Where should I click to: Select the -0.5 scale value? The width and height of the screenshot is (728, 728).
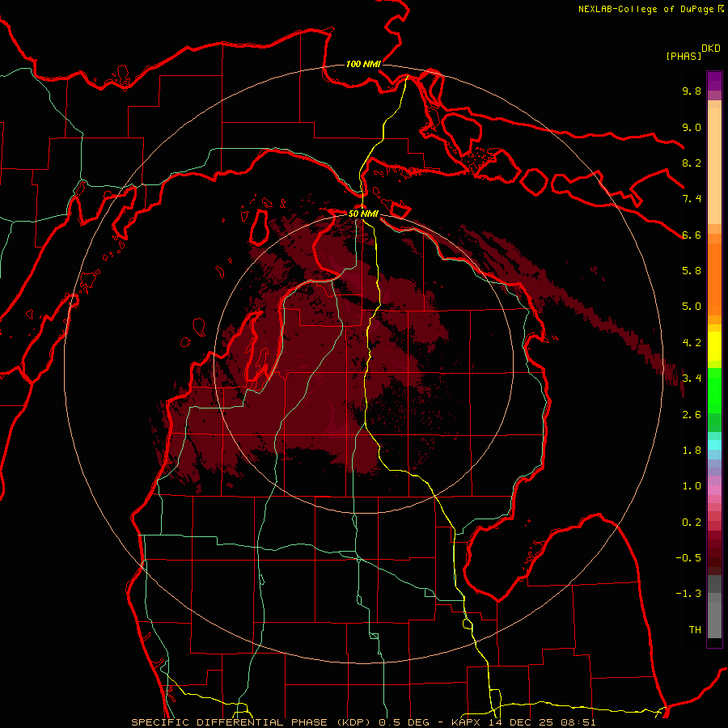(x=688, y=558)
